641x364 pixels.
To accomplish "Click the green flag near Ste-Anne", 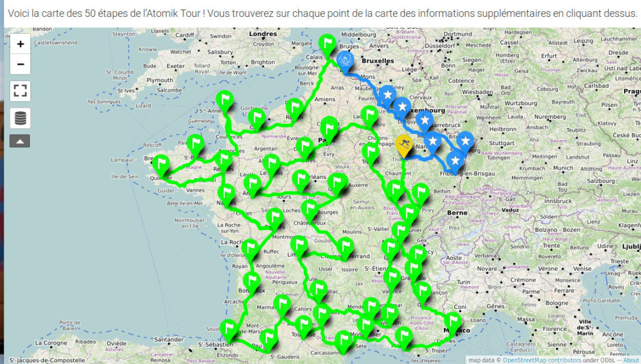I will (x=224, y=99).
